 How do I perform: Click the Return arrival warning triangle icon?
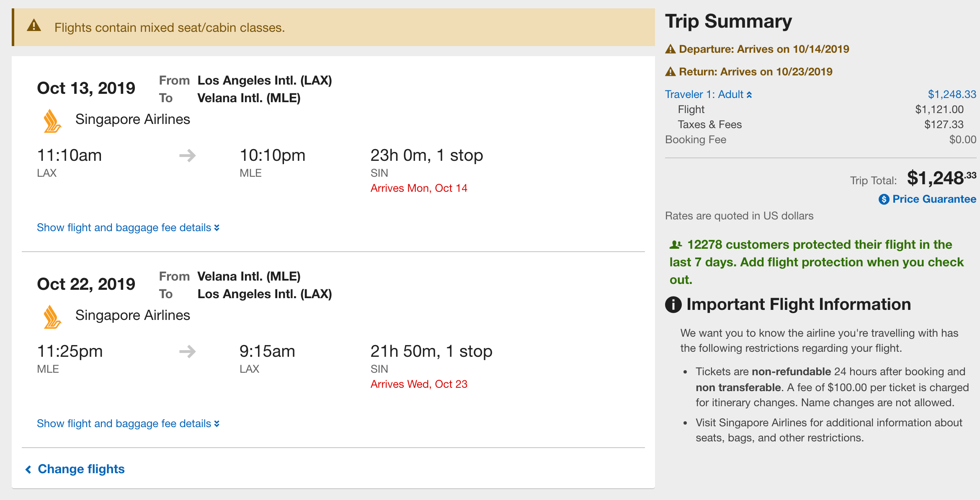[x=671, y=72]
